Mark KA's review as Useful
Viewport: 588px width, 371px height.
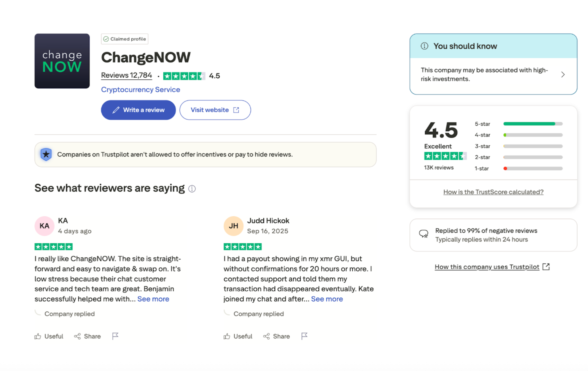[49, 336]
